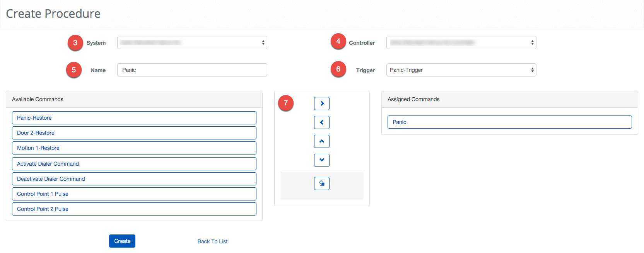Select Door 2-Restore command
644x253 pixels.
[134, 133]
